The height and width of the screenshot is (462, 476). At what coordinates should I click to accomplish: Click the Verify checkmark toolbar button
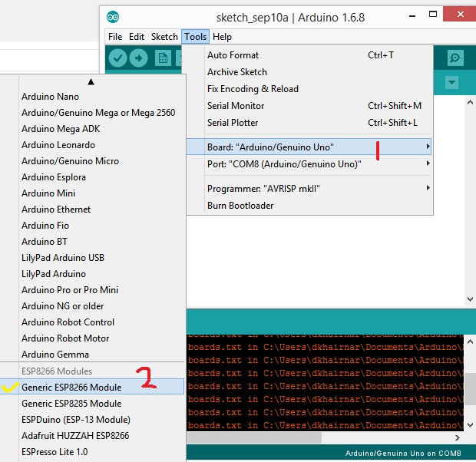point(117,58)
